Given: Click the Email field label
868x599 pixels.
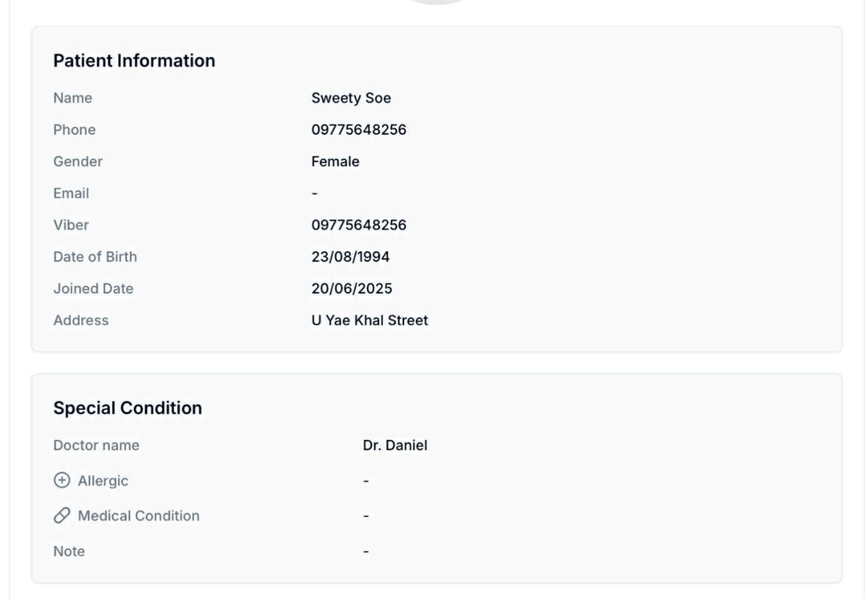Looking at the screenshot, I should coord(71,193).
